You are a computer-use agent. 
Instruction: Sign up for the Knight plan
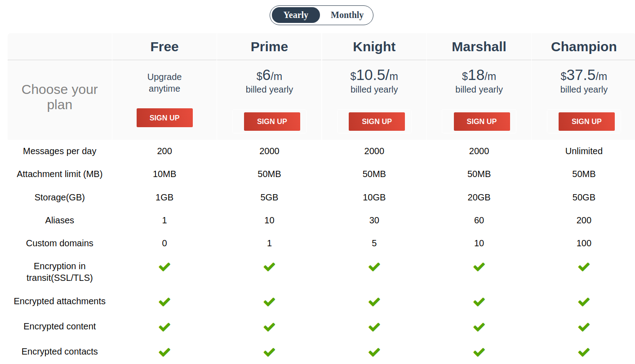tap(377, 121)
